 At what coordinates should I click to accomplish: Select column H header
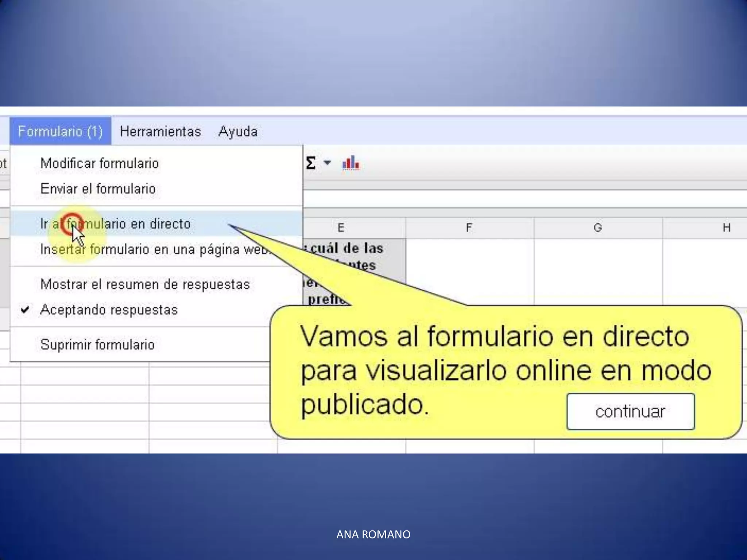tap(726, 228)
